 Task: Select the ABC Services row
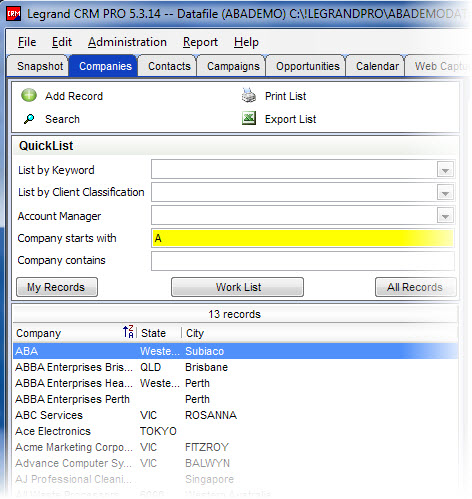[x=235, y=415]
